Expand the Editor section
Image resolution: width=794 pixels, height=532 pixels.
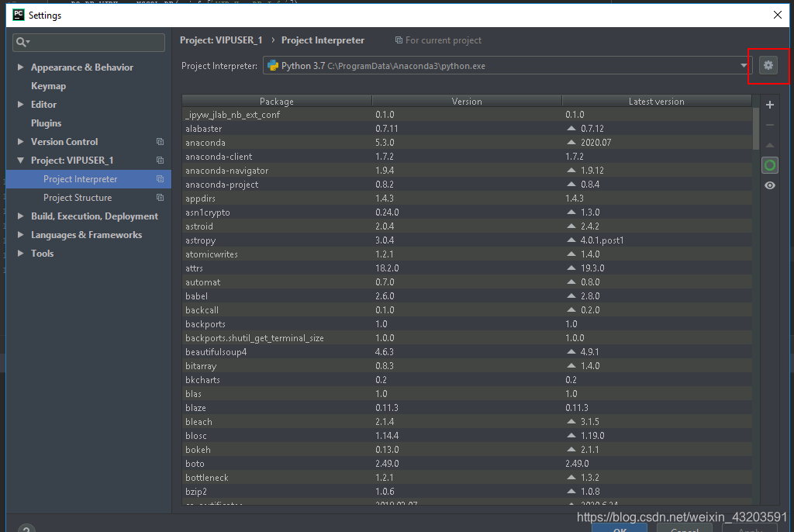pyautogui.click(x=20, y=105)
